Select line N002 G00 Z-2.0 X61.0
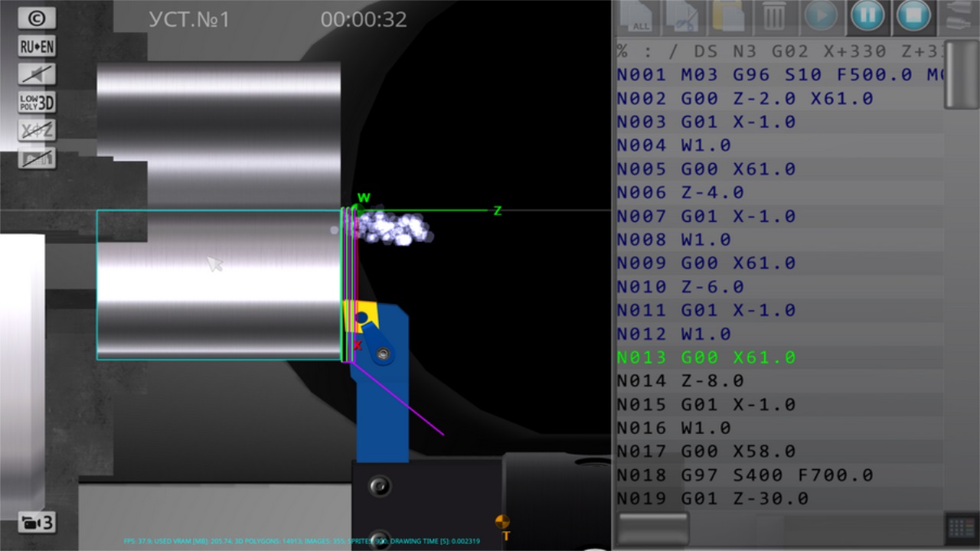The height and width of the screenshot is (551, 980). pyautogui.click(x=779, y=99)
